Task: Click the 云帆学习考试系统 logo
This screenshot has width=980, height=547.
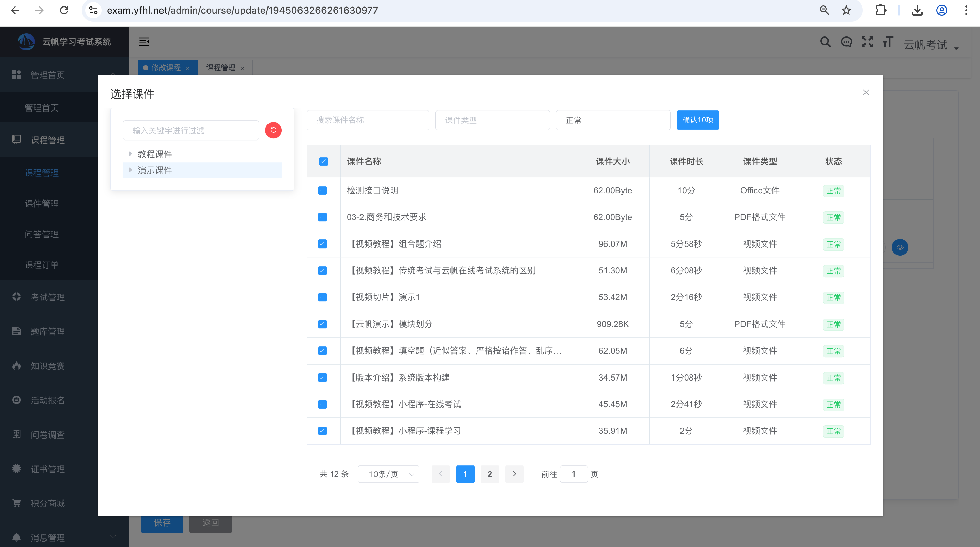Action: (26, 42)
